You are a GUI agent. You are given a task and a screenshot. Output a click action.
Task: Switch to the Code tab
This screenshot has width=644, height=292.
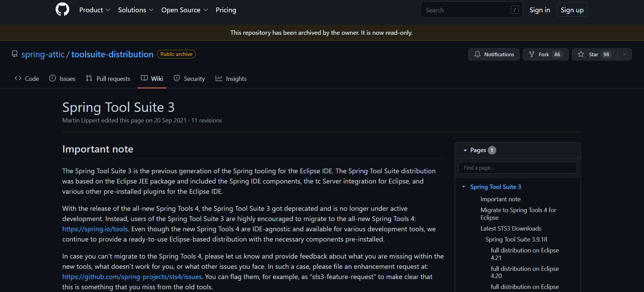[27, 79]
